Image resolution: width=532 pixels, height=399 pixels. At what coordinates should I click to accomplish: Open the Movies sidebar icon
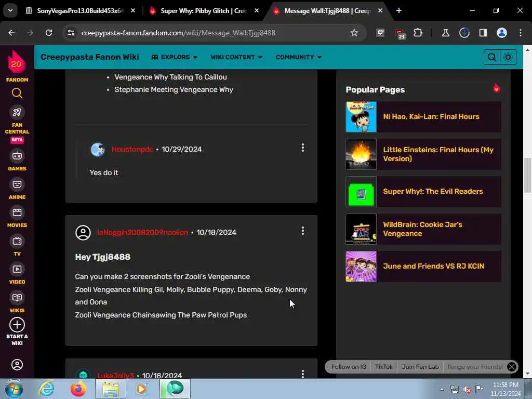point(17,212)
